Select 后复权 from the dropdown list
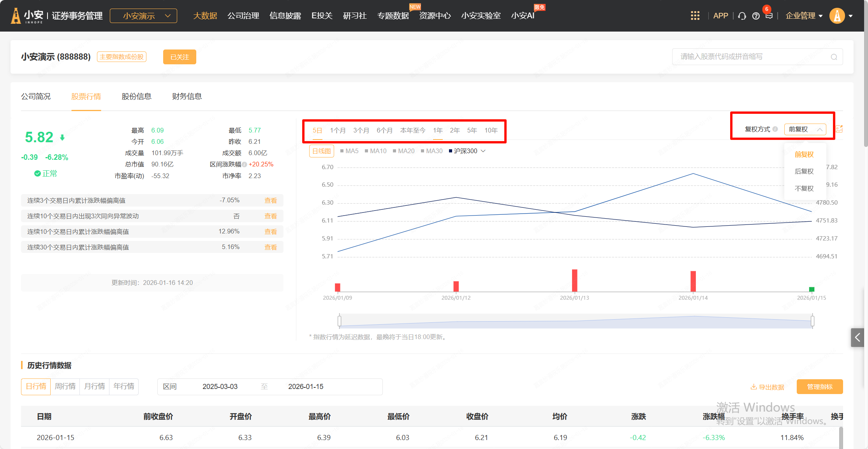This screenshot has height=449, width=868. [x=804, y=171]
